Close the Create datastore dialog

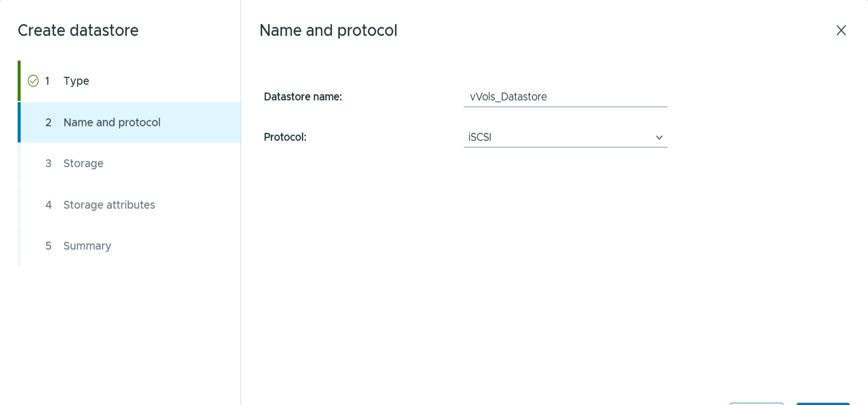[x=841, y=31]
